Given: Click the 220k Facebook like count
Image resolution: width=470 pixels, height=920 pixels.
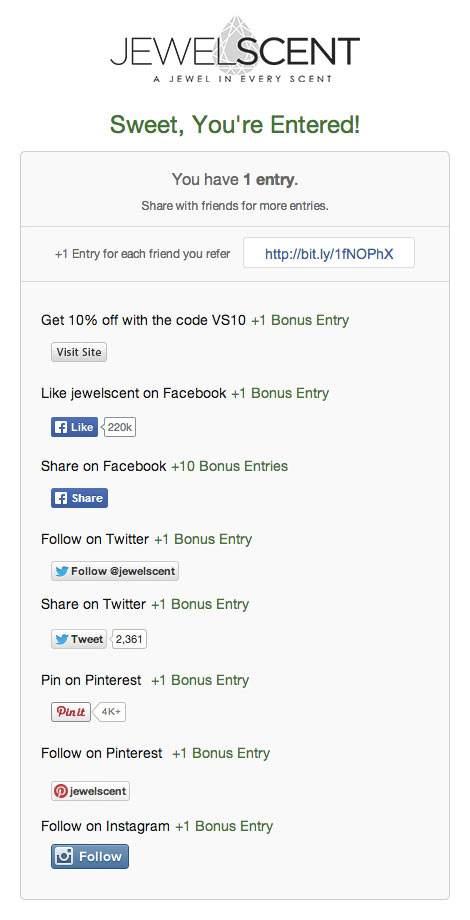Looking at the screenshot, I should tap(120, 427).
